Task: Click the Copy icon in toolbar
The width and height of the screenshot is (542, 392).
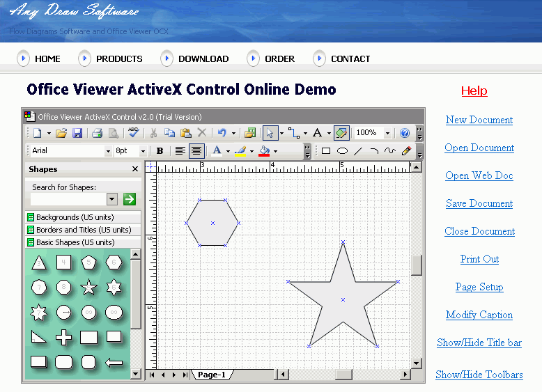Action: (169, 133)
